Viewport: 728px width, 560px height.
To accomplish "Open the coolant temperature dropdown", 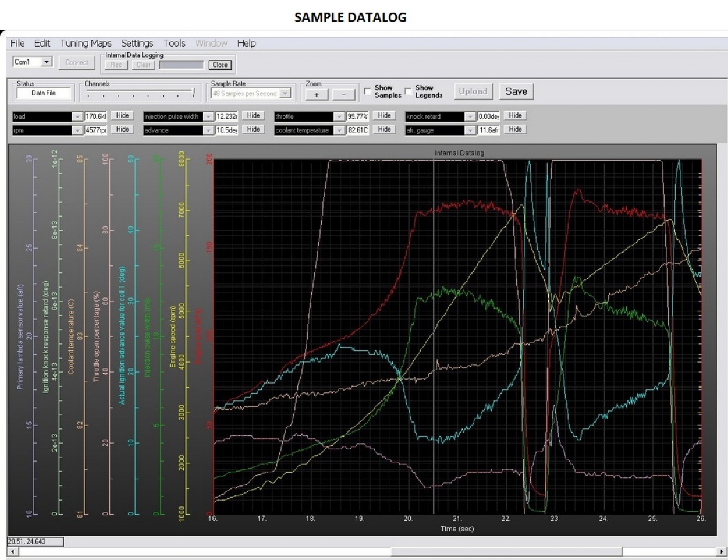I will (339, 130).
